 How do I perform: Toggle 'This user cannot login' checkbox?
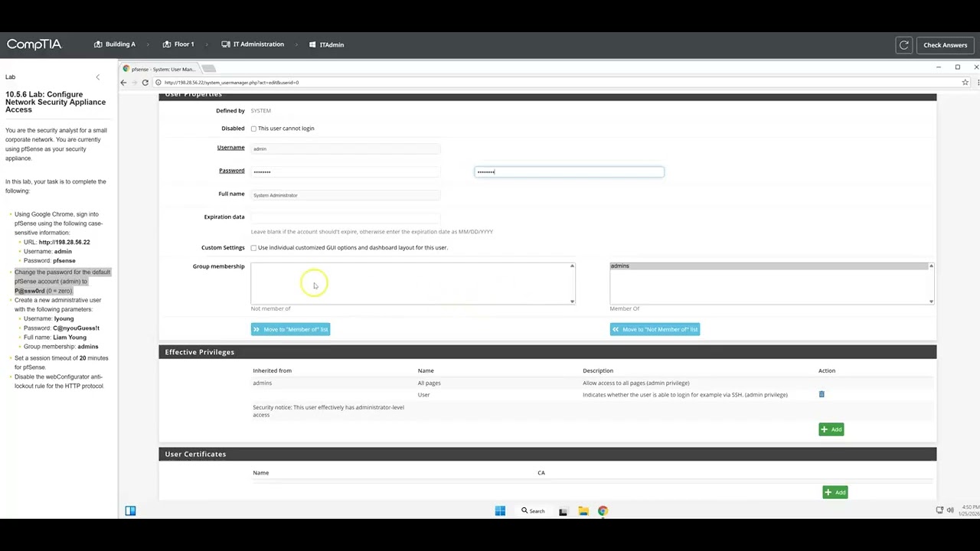253,129
